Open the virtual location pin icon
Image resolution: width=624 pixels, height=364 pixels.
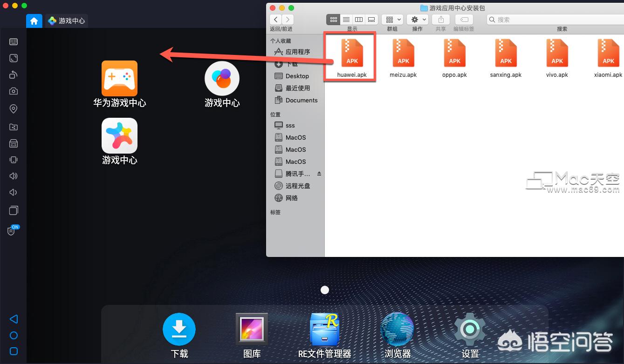pos(14,109)
